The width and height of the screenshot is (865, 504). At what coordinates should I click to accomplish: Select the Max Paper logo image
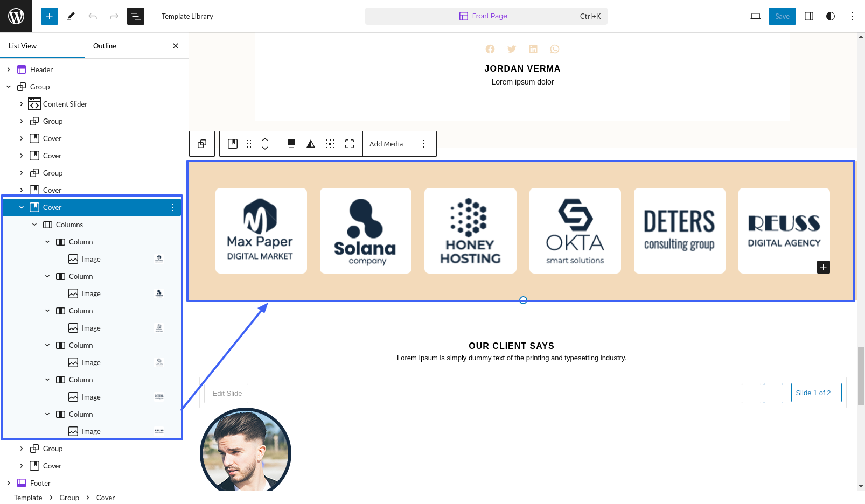tap(261, 230)
